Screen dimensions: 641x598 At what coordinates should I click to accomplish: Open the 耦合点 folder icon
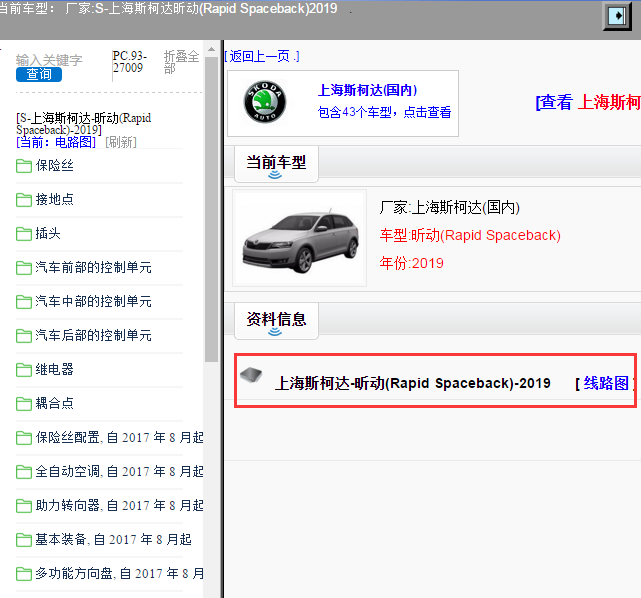[x=24, y=403]
